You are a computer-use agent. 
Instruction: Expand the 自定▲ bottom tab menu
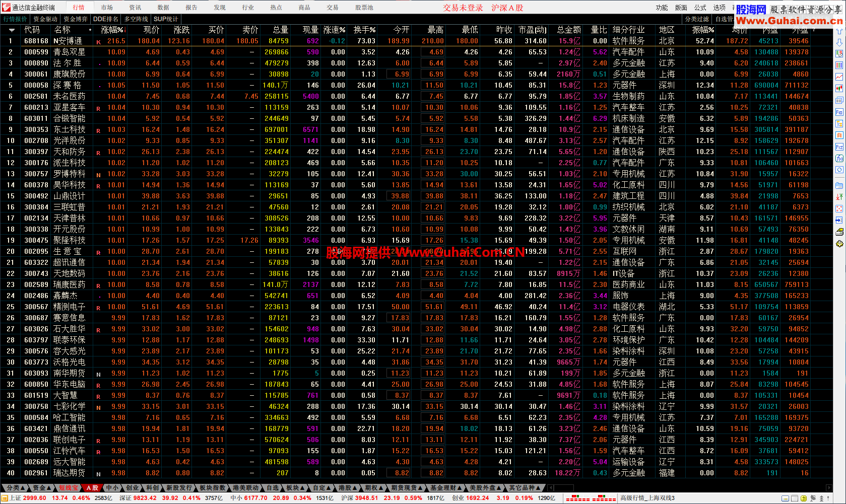(321, 488)
